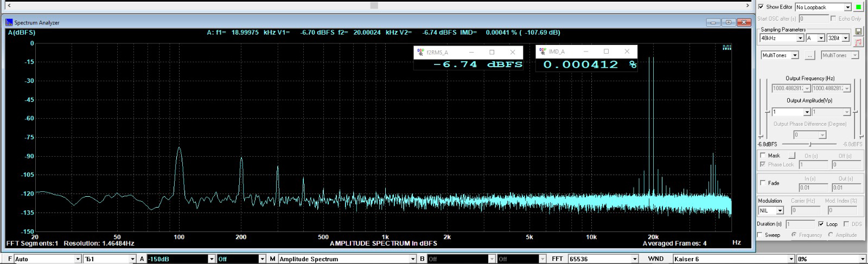Viewport: 868px width, 264px height.
Task: Click the -6.8dBFS horizontal balance slider
Action: point(810,144)
